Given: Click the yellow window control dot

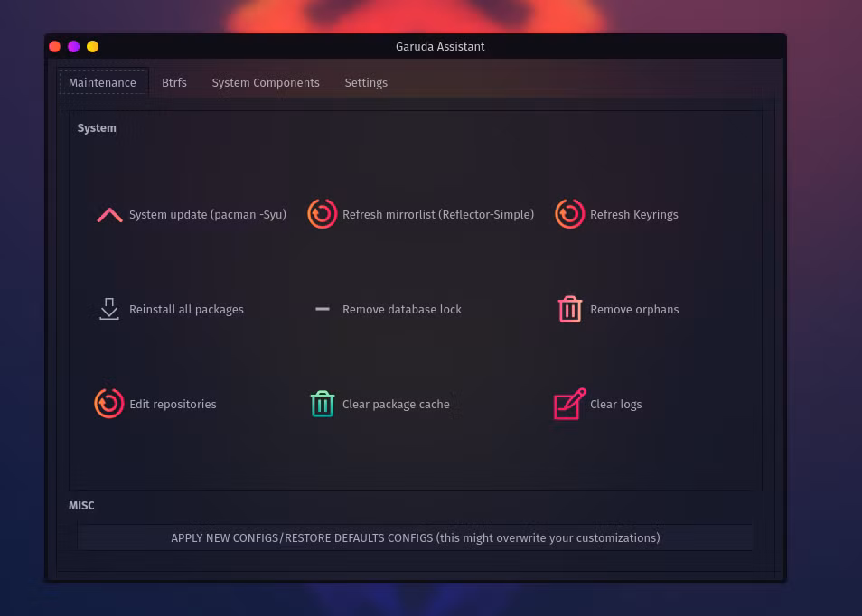Looking at the screenshot, I should point(93,47).
